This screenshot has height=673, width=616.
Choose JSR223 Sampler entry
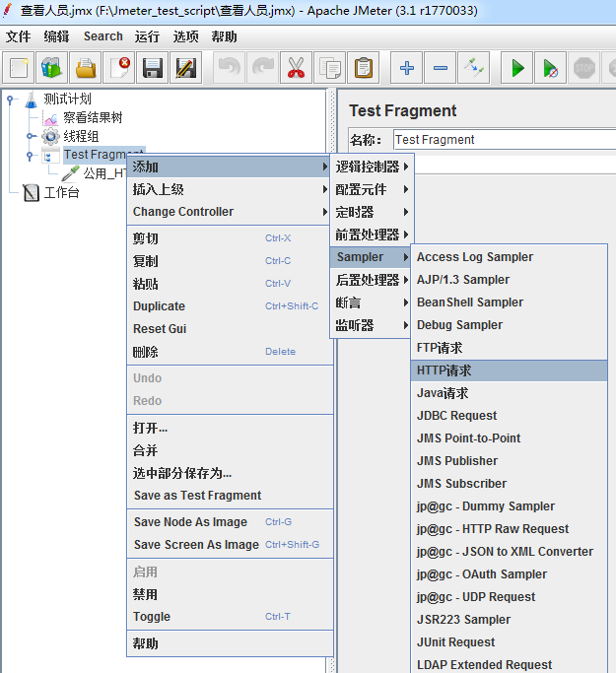[x=510, y=620]
